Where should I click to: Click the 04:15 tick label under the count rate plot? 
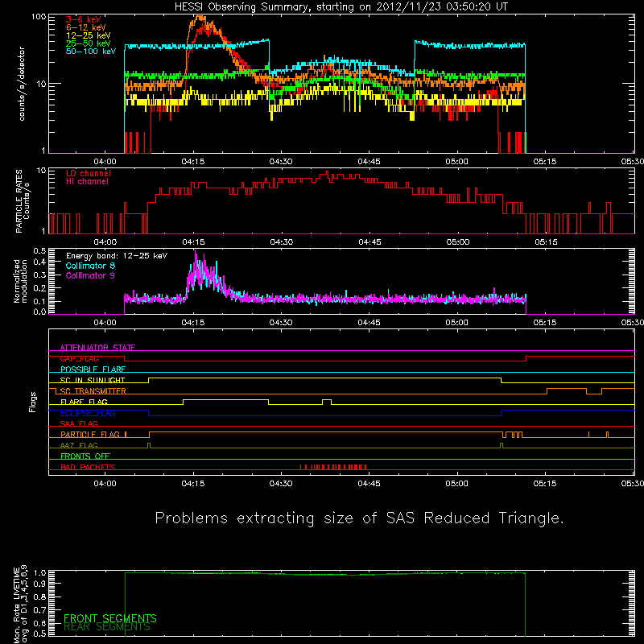pos(193,162)
